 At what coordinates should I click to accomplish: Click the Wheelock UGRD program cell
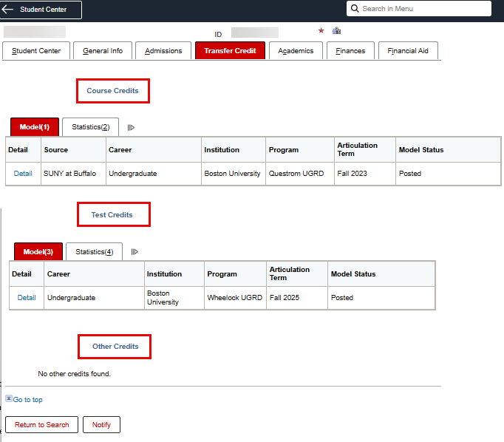tap(235, 298)
